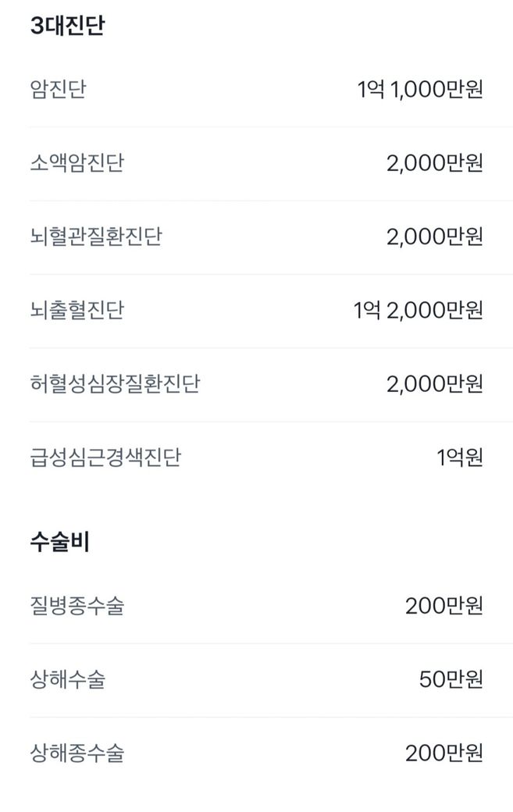Open the 뇌출혈진단 coverage label
This screenshot has height=812, width=513.
(77, 311)
